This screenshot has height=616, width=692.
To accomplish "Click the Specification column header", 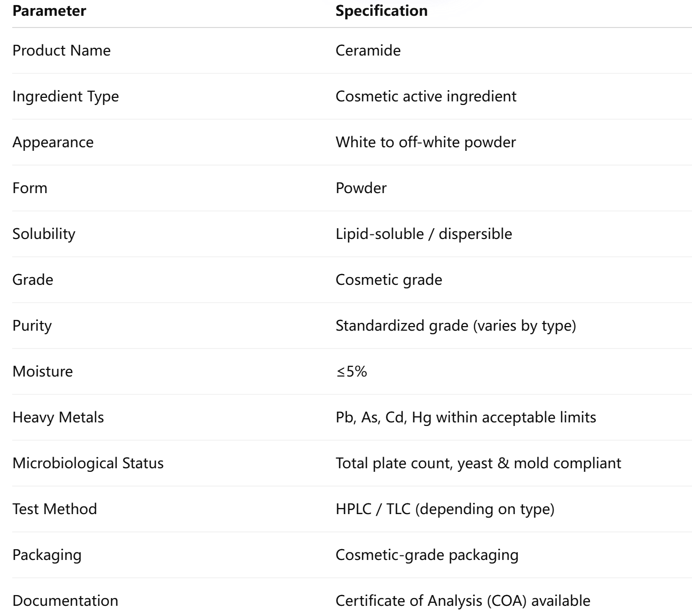I will [x=381, y=11].
